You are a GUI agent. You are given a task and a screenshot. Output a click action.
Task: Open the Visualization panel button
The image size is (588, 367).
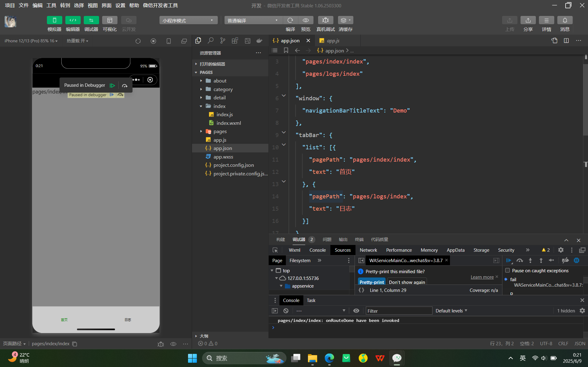[x=110, y=20]
